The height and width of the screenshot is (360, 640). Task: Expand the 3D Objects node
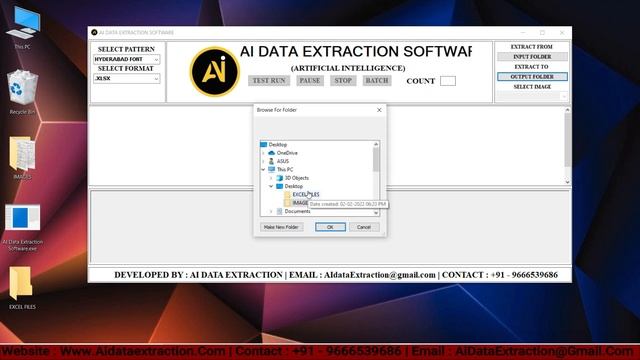(x=271, y=178)
